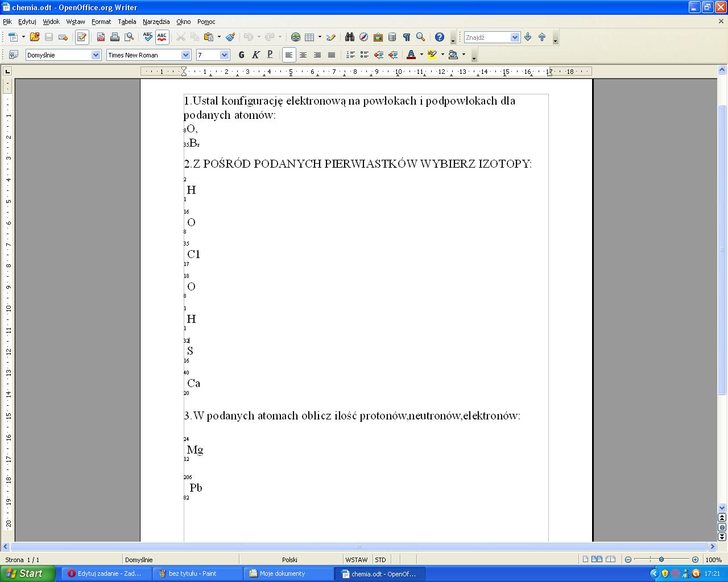Click the Print file directly icon
Image resolution: width=728 pixels, height=582 pixels.
click(x=115, y=38)
